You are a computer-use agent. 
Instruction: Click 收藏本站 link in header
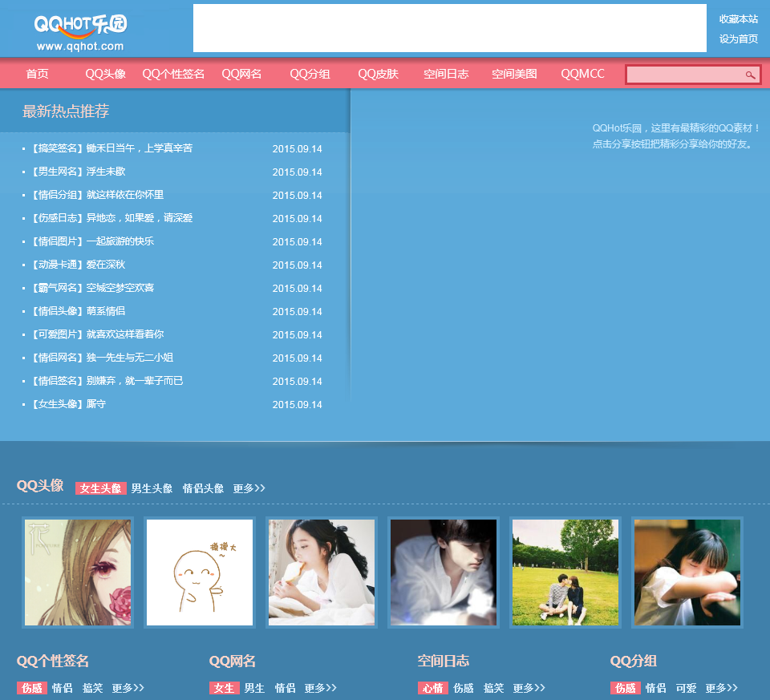coord(738,19)
